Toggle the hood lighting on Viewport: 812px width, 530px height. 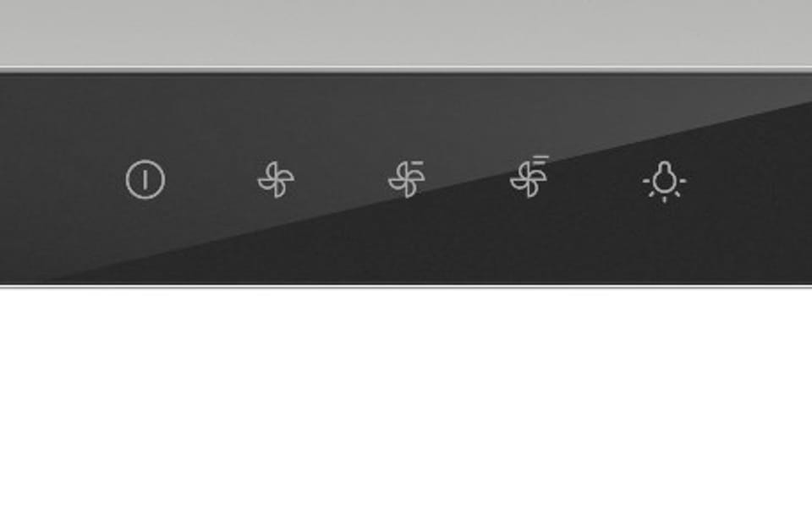point(665,182)
